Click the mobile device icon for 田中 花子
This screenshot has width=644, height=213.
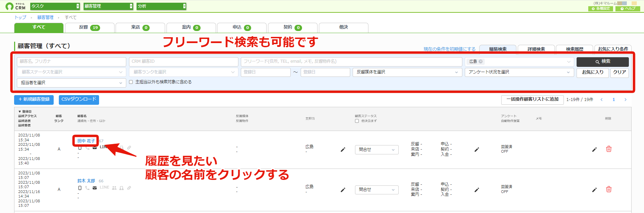click(x=80, y=148)
